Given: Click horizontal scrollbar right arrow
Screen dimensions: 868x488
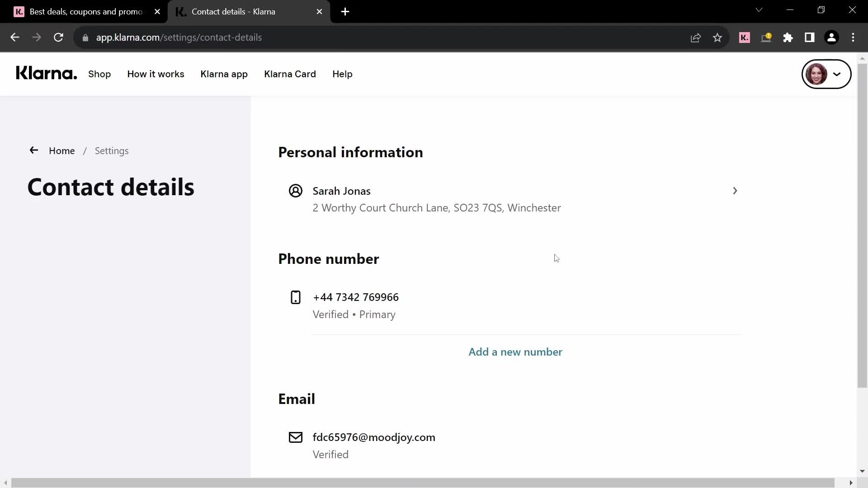Looking at the screenshot, I should coord(851,483).
